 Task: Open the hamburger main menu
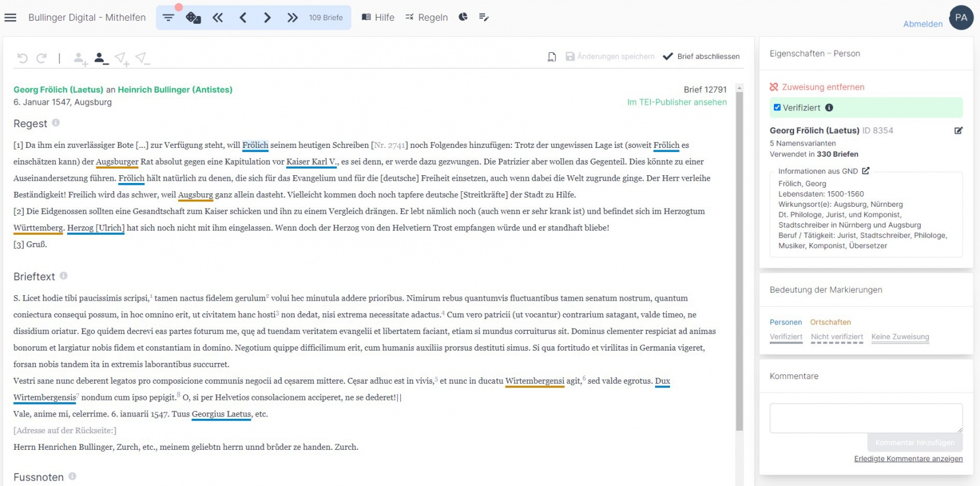(x=10, y=18)
